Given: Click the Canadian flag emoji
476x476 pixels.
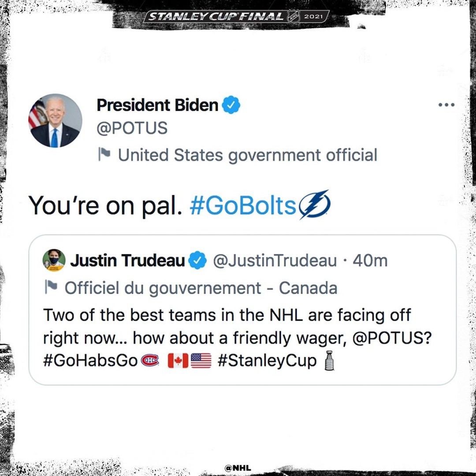Looking at the screenshot, I should (x=178, y=361).
